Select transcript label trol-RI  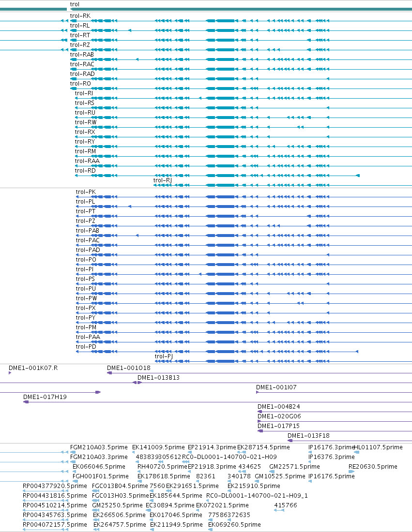click(x=84, y=93)
